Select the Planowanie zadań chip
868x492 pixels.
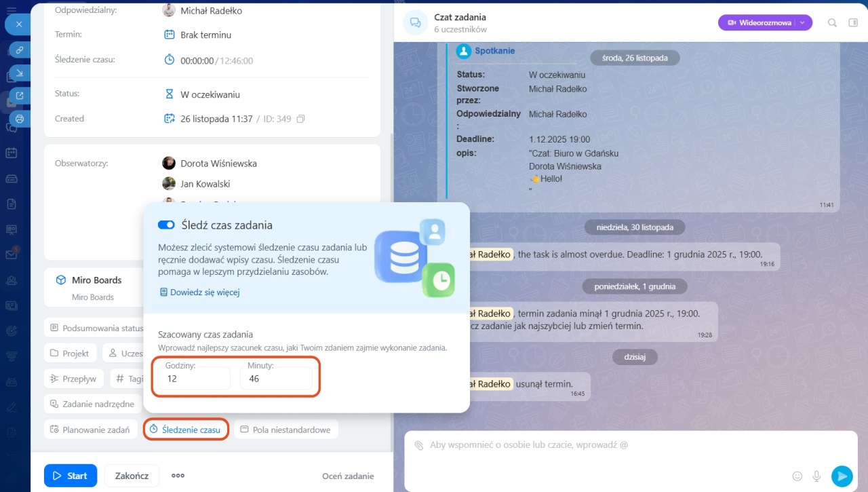coord(90,430)
